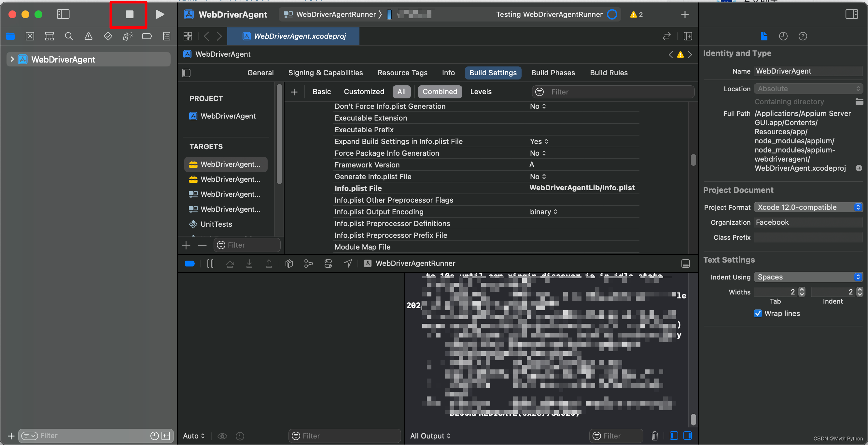This screenshot has width=868, height=445.
Task: Switch to the Build Phases tab
Action: tap(553, 72)
